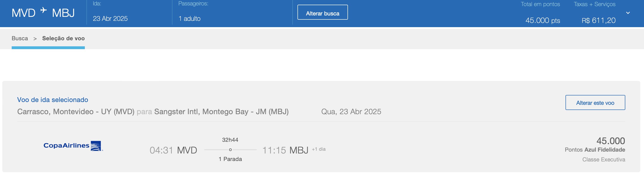Click the Voo de ida selecionado heading
The image size is (644, 175).
coord(53,100)
